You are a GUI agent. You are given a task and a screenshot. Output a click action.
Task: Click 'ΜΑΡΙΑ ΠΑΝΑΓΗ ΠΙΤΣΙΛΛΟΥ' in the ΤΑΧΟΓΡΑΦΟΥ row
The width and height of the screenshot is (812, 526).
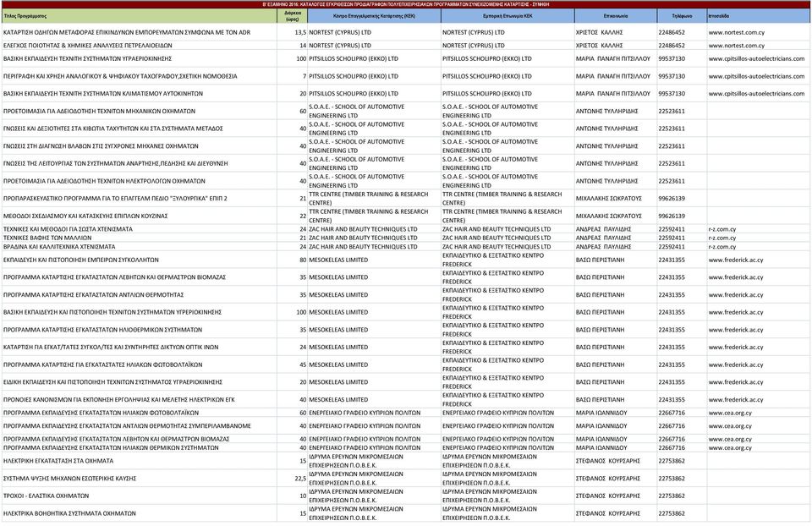coord(613,76)
